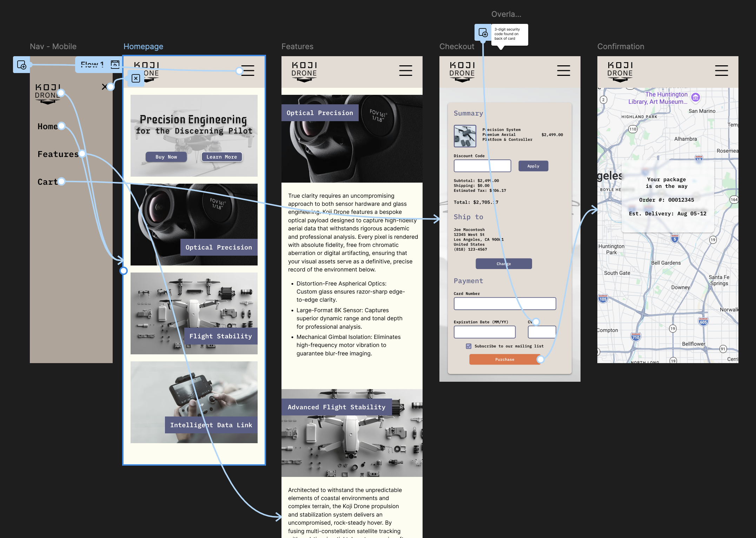Screen dimensions: 756x538
Task: Click the prototype connection node beside Home
Action: [x=61, y=126]
